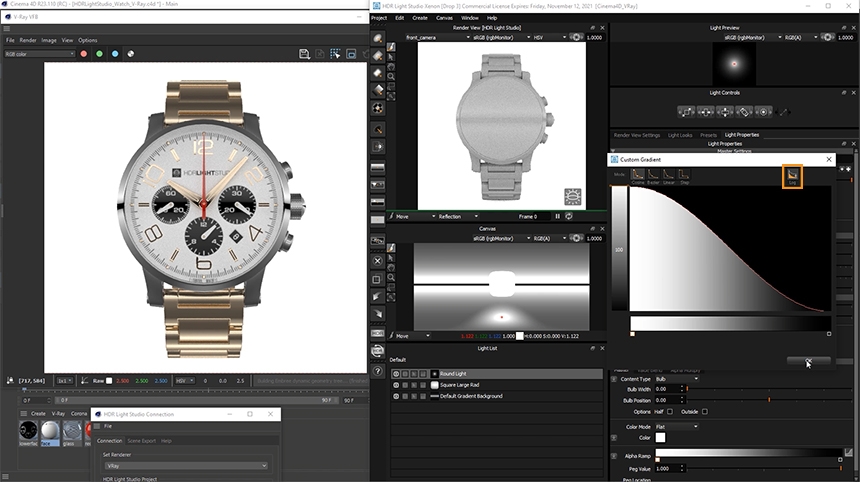Viewport: 860px width, 482px height.
Task: Select the pointer tool in Render View
Action: [x=391, y=57]
